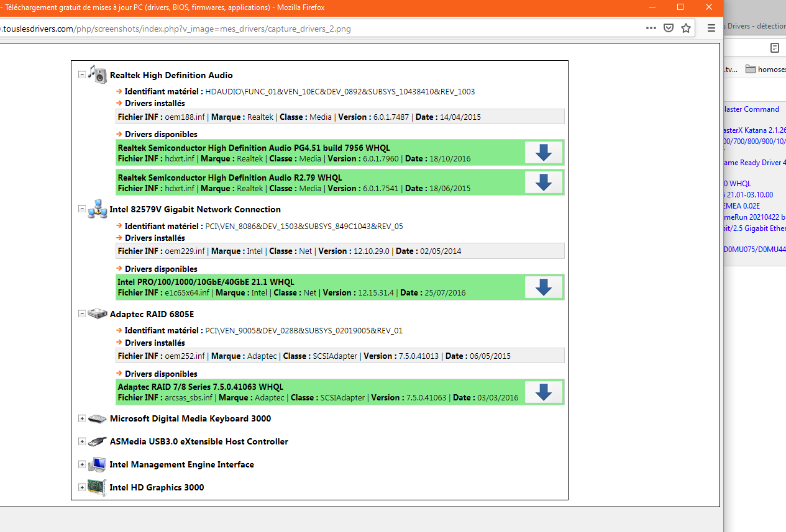The image size is (786, 532).
Task: Click the keyboard icon for Microsoft Digital Media Keyboard
Action: point(97,418)
